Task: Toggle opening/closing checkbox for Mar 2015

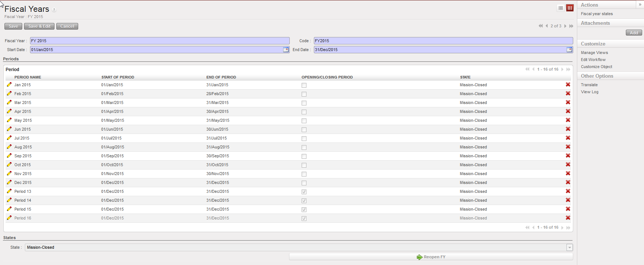Action: (x=304, y=103)
